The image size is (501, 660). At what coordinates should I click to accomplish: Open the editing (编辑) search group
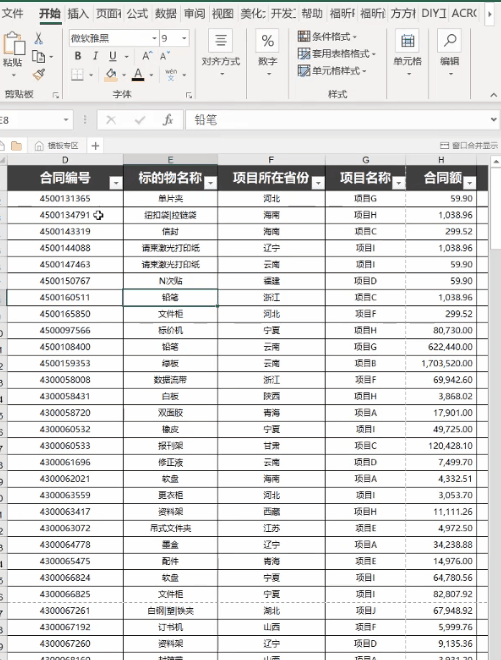click(450, 53)
